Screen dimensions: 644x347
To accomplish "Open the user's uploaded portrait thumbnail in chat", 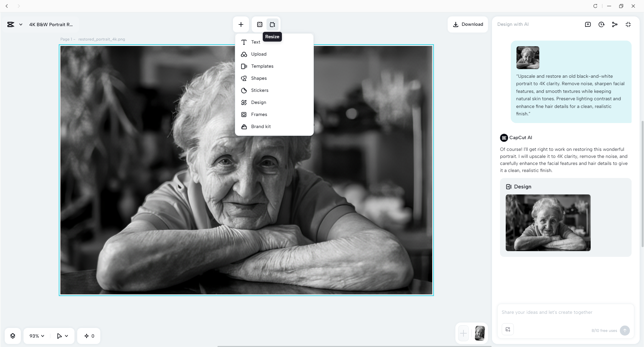I will (x=528, y=58).
